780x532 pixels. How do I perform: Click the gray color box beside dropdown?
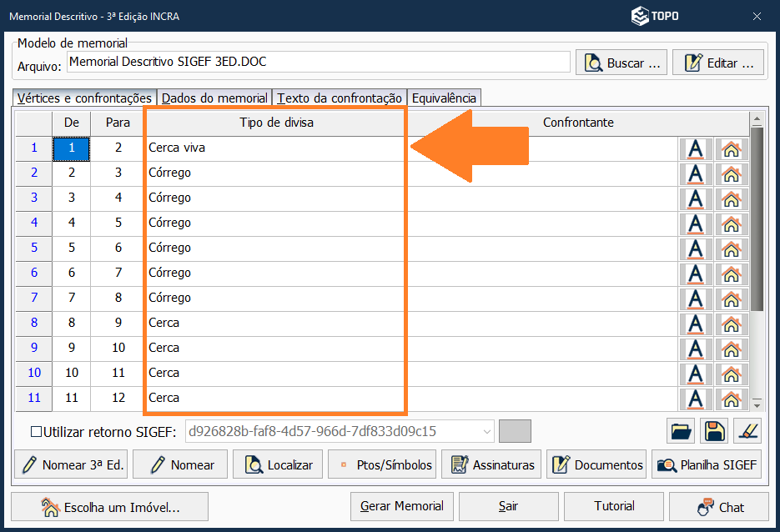[515, 431]
